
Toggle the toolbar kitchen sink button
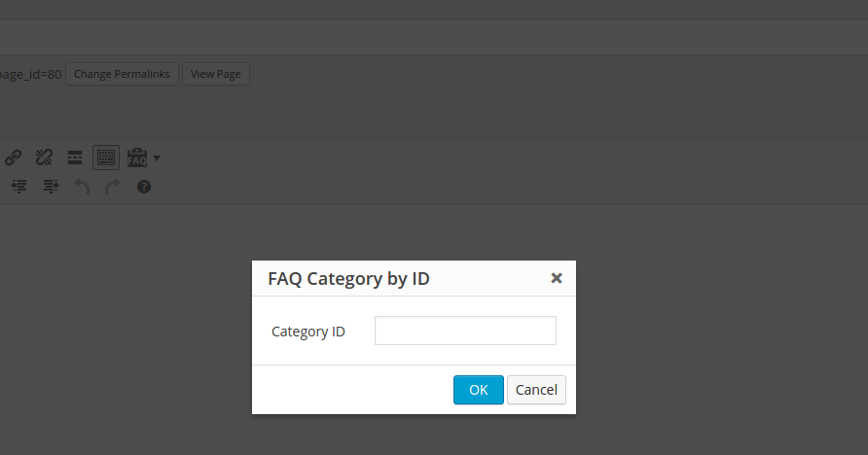pyautogui.click(x=106, y=157)
